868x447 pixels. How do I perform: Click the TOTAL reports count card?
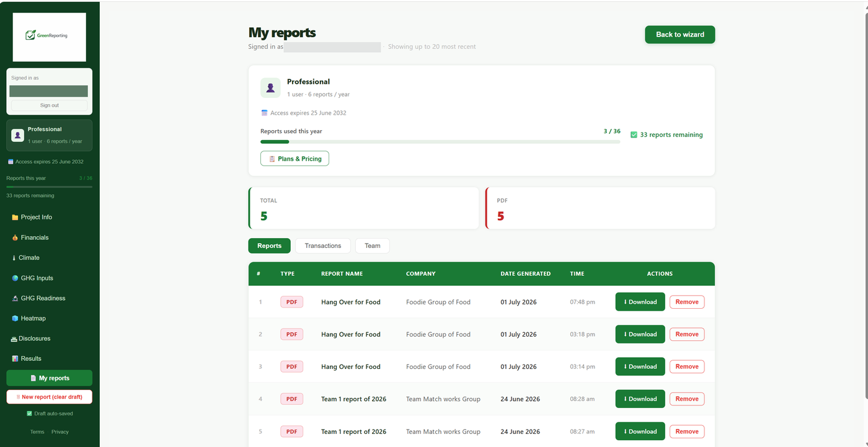click(x=364, y=208)
